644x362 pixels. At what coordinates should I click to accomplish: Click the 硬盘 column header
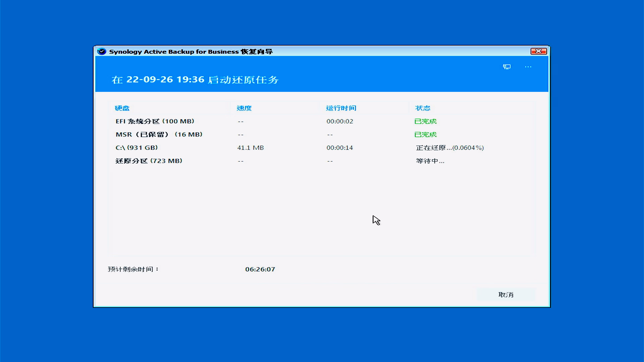[x=122, y=108]
